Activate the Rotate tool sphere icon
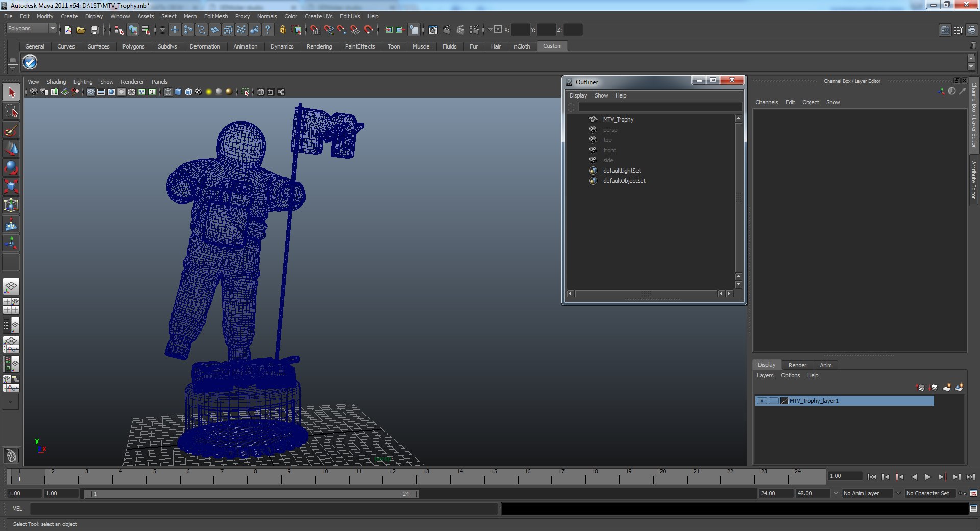Screen dimensions: 980x531 11,167
